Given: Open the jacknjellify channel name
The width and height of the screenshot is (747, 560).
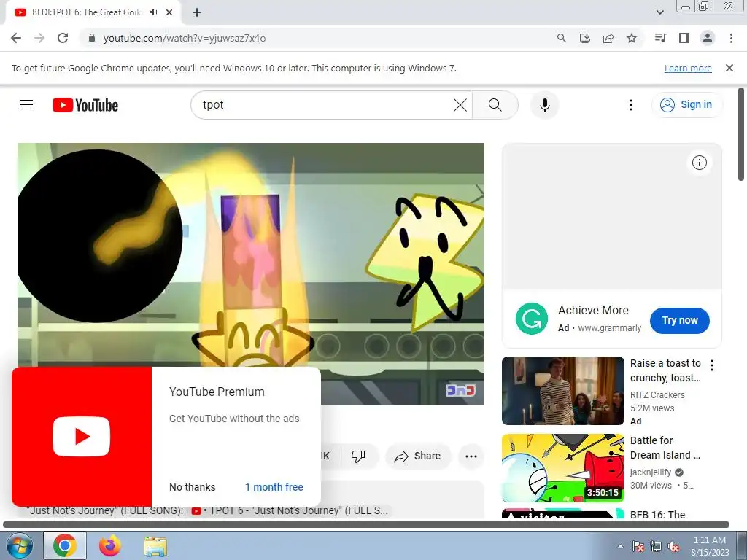Looking at the screenshot, I should 650,472.
